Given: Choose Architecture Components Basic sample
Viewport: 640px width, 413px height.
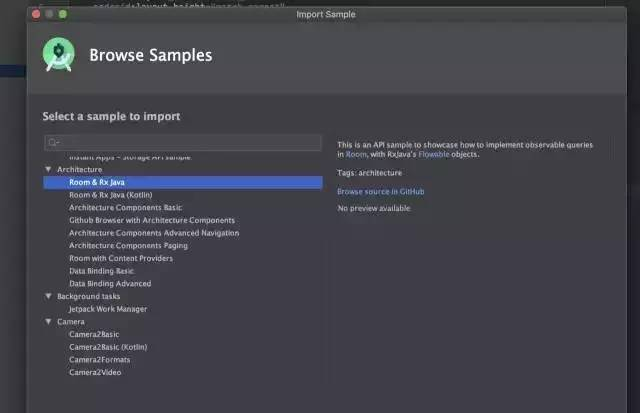Looking at the screenshot, I should 125,208.
